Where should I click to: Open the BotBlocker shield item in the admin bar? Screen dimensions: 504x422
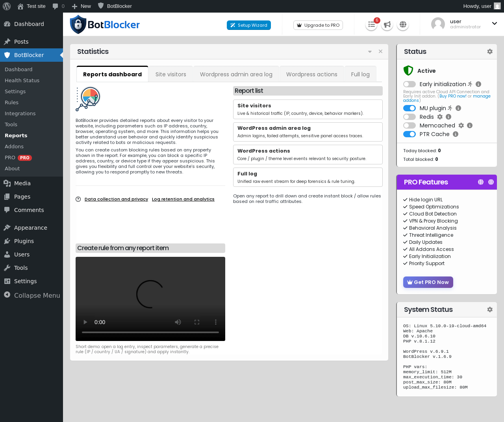coord(115,6)
